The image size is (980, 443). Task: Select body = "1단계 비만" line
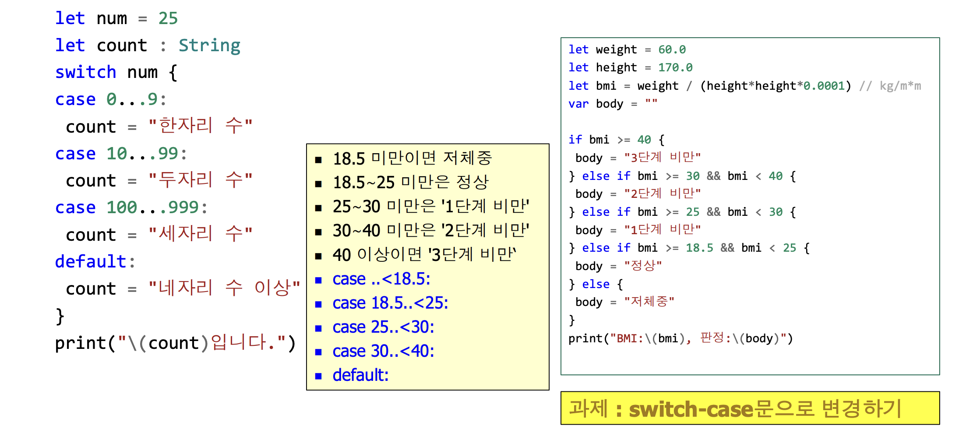point(638,230)
